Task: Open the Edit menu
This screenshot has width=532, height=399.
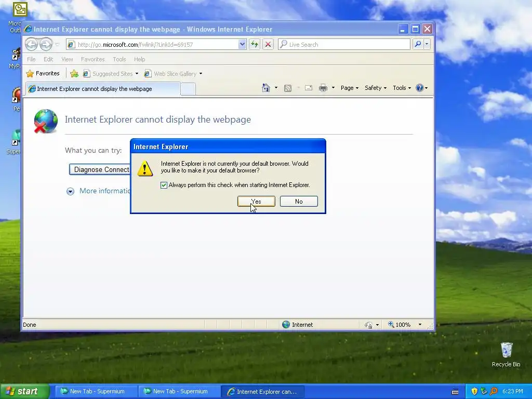Action: 48,59
